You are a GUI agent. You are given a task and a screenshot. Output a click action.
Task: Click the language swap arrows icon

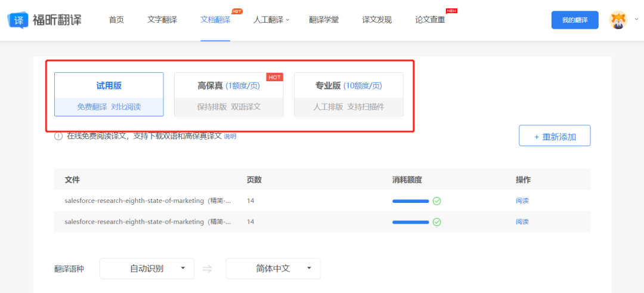point(208,269)
